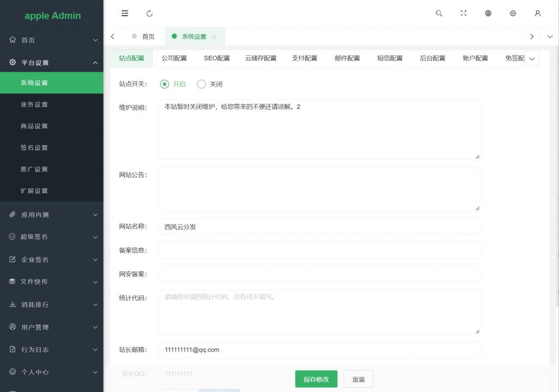
Task: Switch to the 支付配置 tab
Action: point(304,58)
